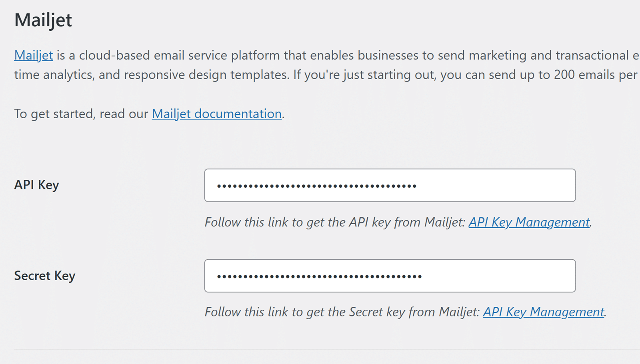Follow the API Key Management link under API Key
This screenshot has width=640, height=364.
528,222
